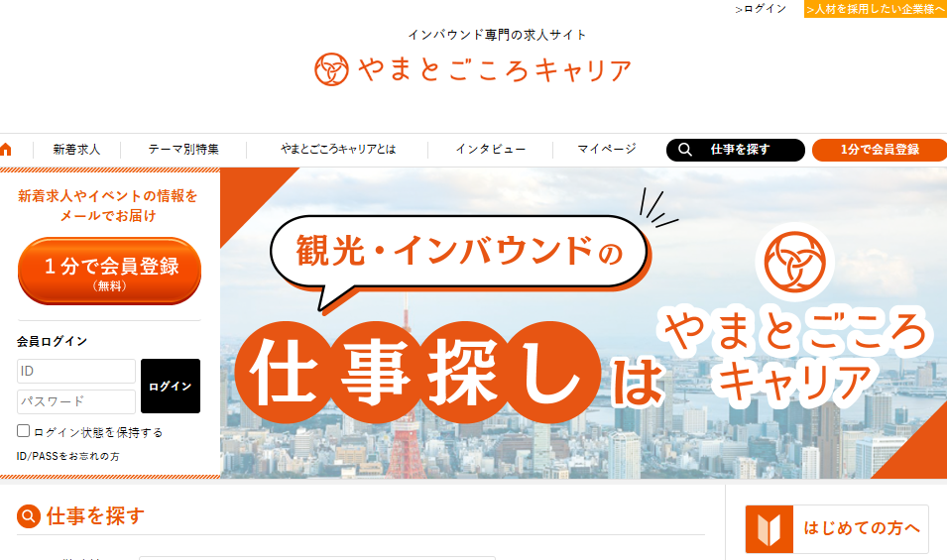The image size is (947, 560).
Task: Enable ログイン状態を保持する checkbox
Action: click(23, 431)
